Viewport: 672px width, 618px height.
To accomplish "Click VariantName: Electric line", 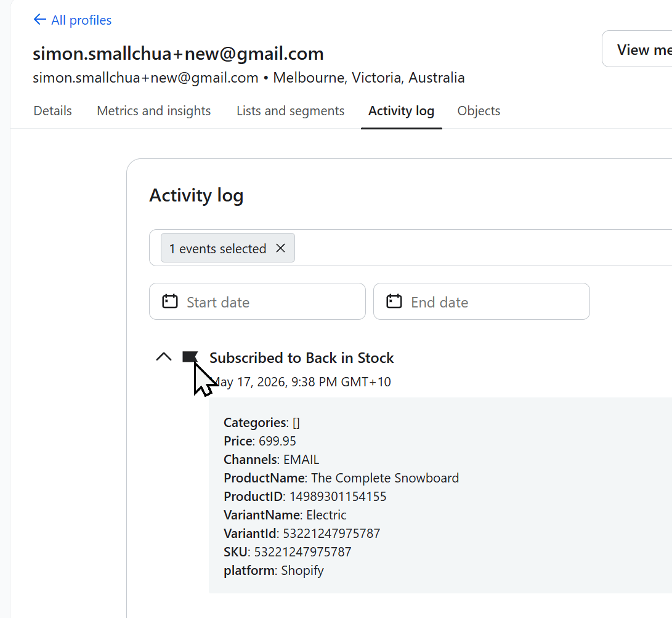I will click(x=285, y=514).
